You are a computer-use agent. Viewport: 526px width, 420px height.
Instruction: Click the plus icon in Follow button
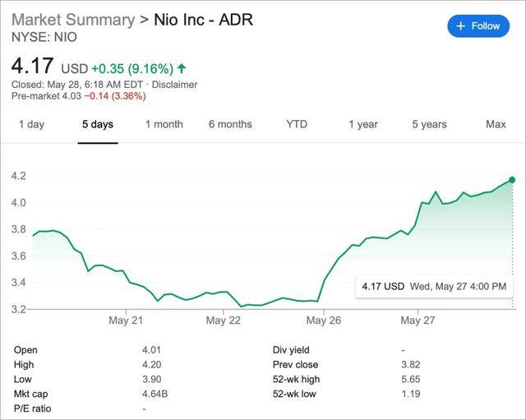point(460,26)
